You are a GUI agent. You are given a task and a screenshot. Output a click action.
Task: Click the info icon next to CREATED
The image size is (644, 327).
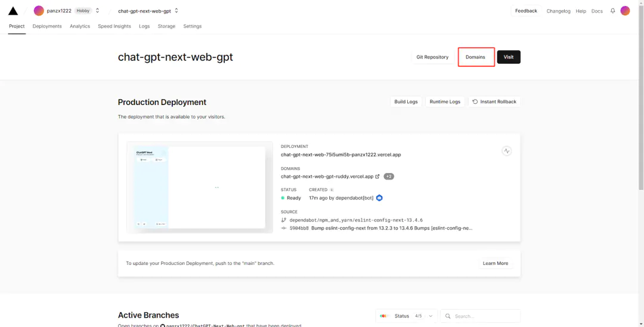coord(332,190)
